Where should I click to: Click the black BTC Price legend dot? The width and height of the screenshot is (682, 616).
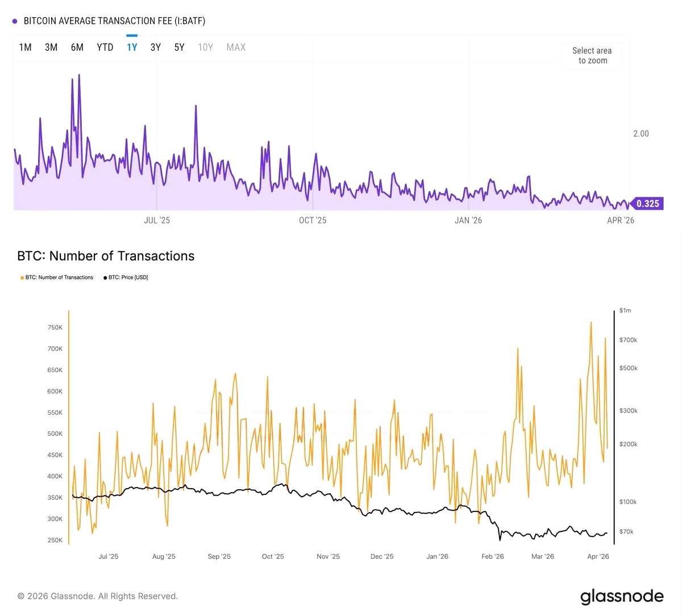105,278
